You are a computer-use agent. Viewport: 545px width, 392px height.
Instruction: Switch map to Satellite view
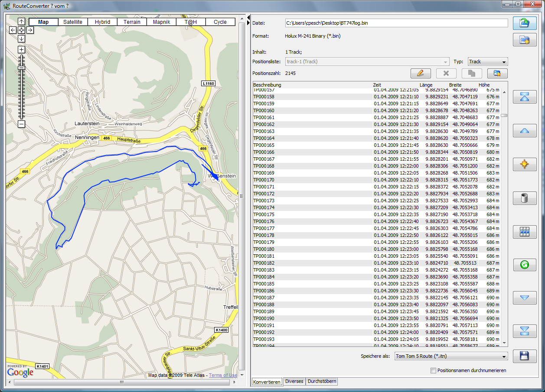(73, 22)
